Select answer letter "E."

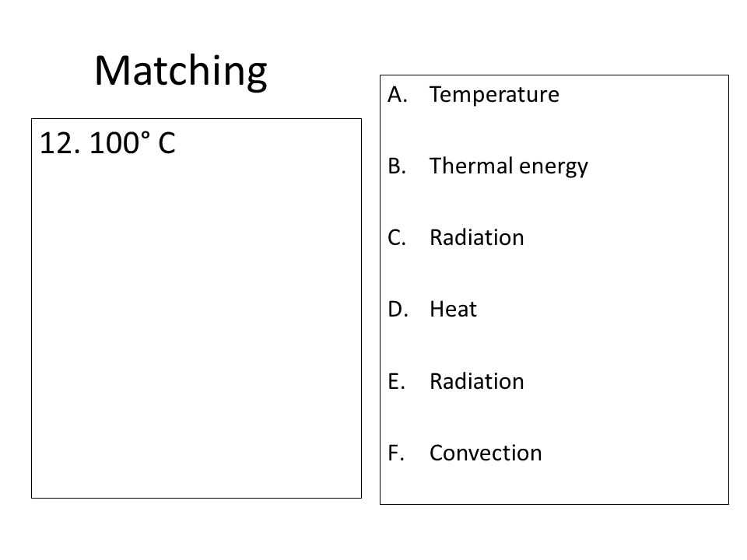[x=396, y=381]
